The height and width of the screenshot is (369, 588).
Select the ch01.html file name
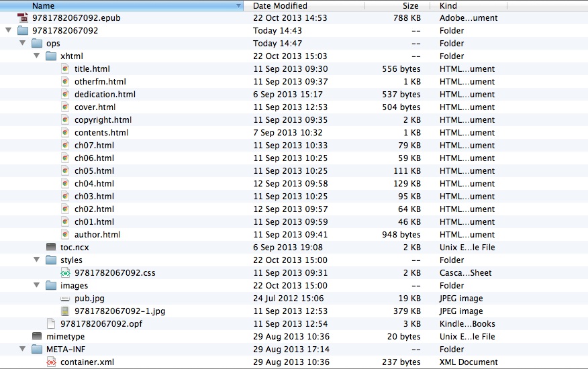[x=94, y=221]
